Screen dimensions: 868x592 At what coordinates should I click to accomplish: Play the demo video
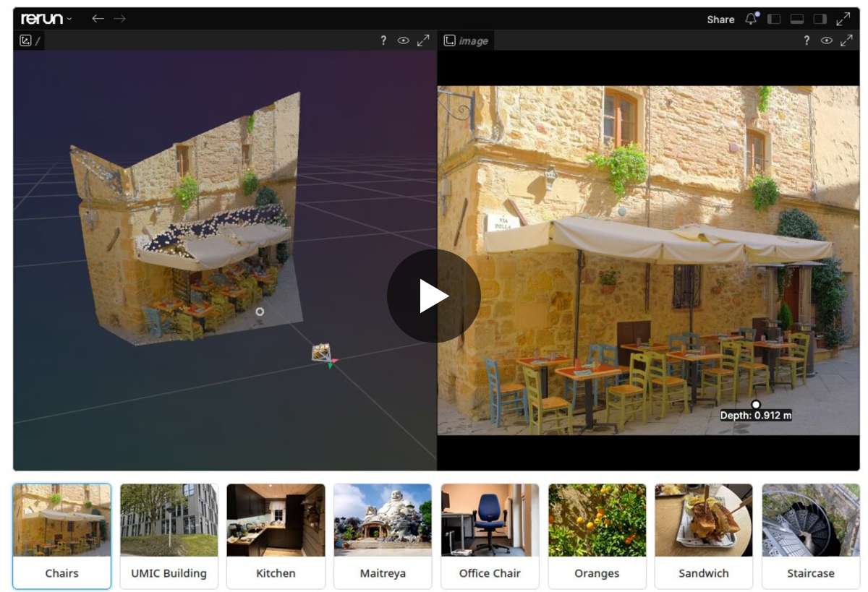click(x=434, y=296)
